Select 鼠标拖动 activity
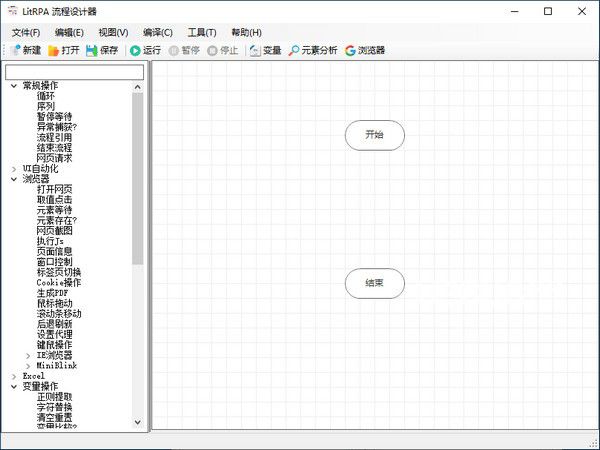The width and height of the screenshot is (600, 450). tap(54, 303)
